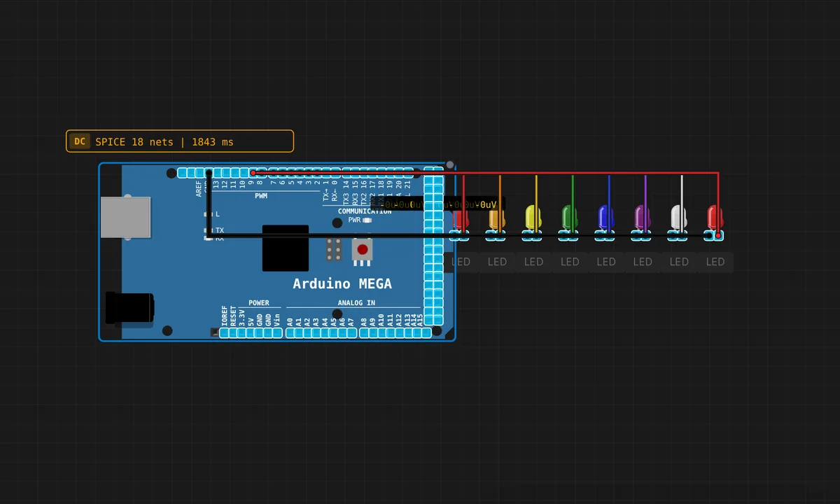
Task: Click the L indicator LED on the board
Action: (x=208, y=214)
